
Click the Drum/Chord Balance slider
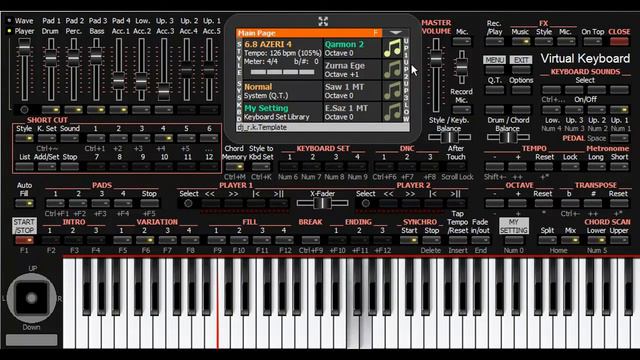(508, 137)
